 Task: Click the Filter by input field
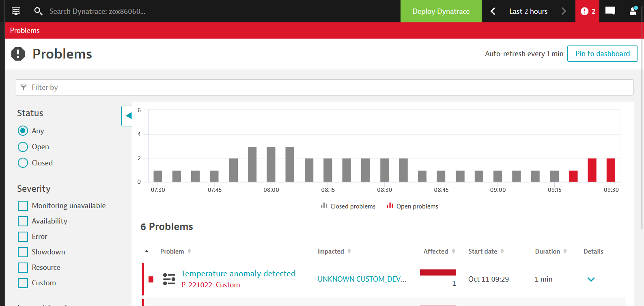324,87
